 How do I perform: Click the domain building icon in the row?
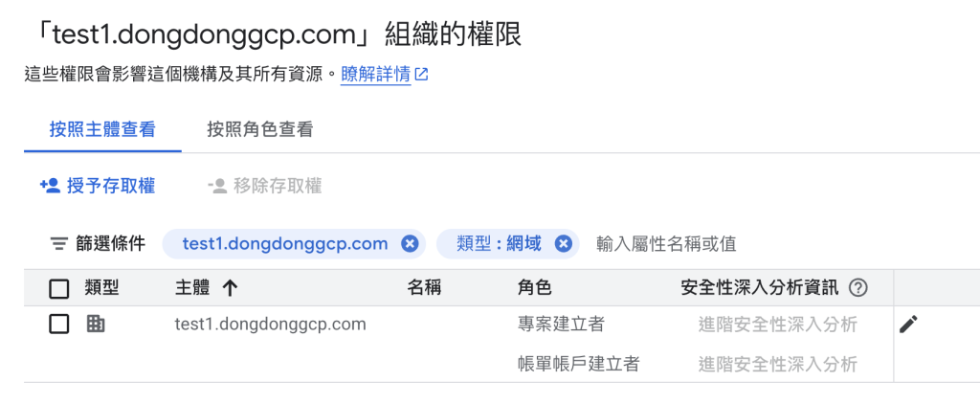[x=96, y=325]
